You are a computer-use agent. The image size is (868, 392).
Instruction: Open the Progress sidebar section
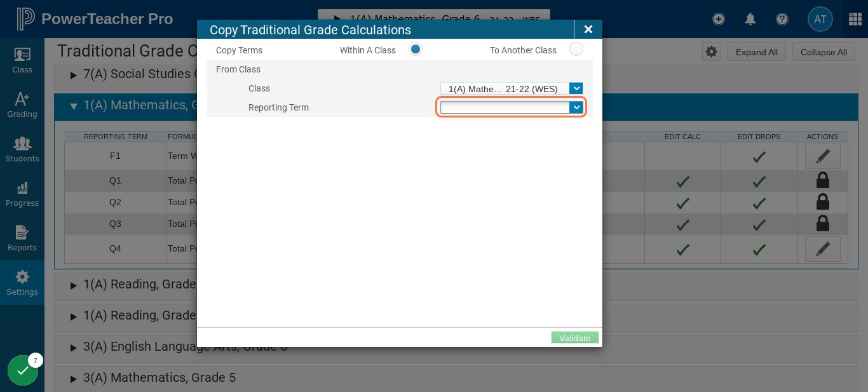tap(22, 194)
